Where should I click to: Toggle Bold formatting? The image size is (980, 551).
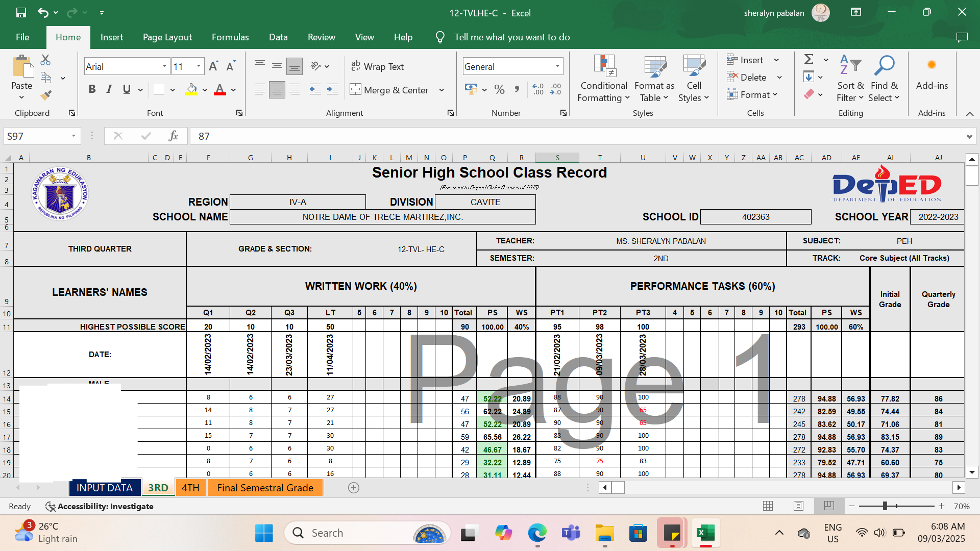click(x=92, y=89)
